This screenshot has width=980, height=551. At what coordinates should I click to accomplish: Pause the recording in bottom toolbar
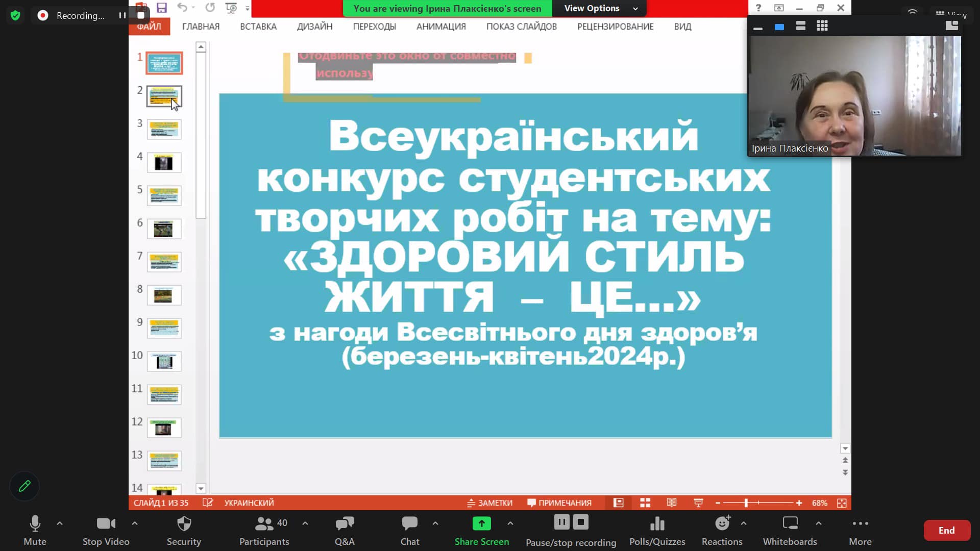click(561, 522)
